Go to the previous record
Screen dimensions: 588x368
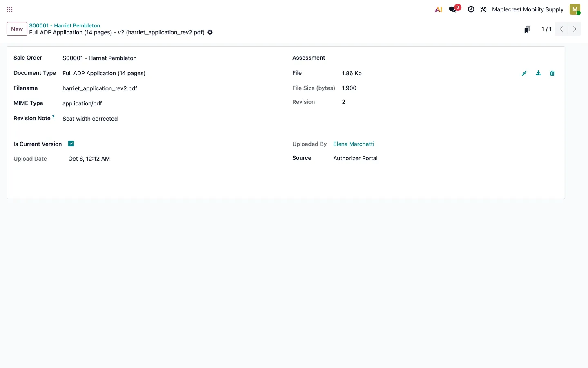pos(561,29)
